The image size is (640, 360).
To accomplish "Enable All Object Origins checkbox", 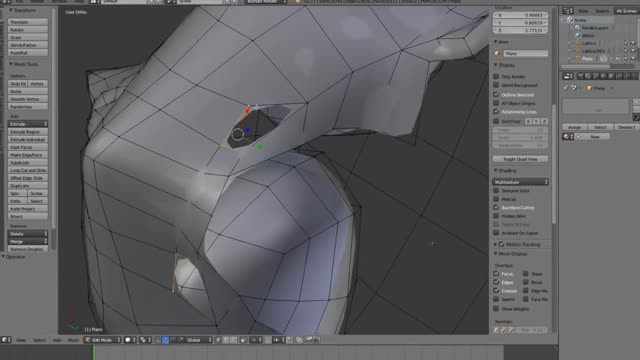I will 496,103.
